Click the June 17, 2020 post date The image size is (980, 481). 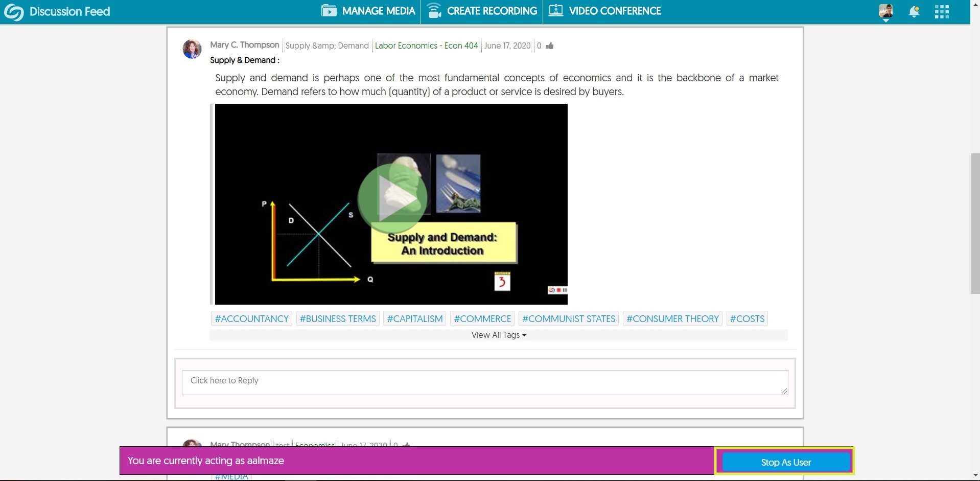[x=507, y=45]
